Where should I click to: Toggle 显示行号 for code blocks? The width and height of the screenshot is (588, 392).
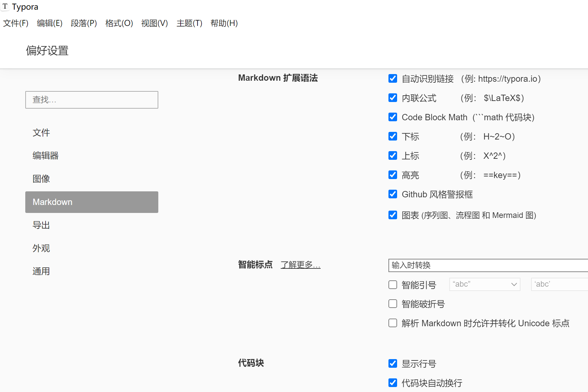[393, 363]
